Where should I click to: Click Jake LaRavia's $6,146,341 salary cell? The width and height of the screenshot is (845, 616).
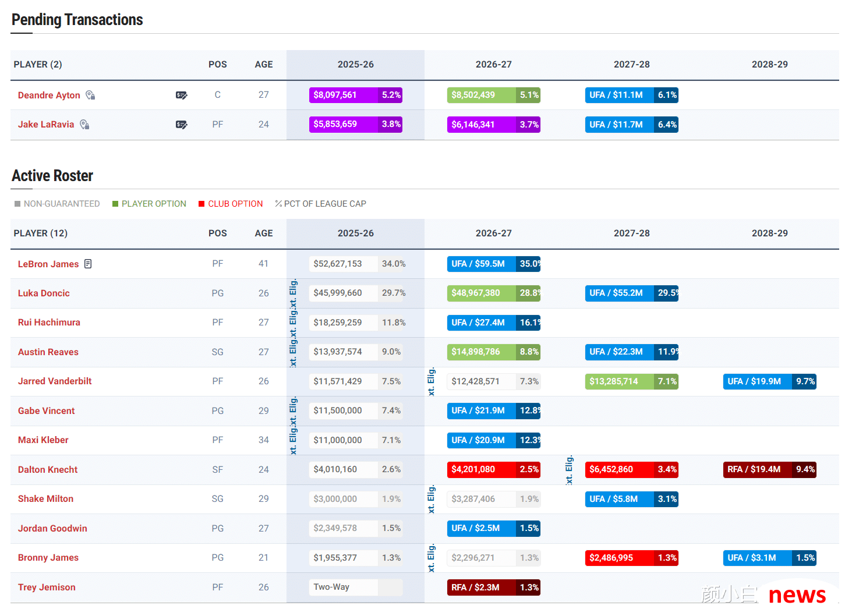click(494, 125)
